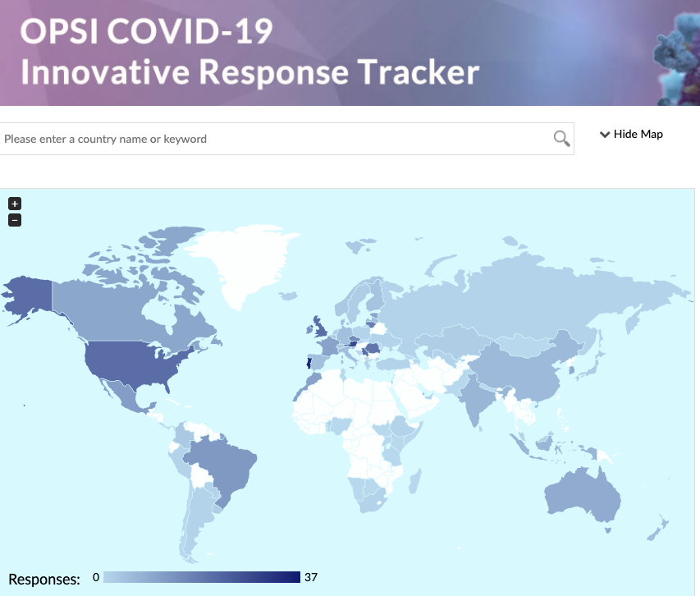This screenshot has width=700, height=596.
Task: Collapse the map with Hide Map toggle
Action: (631, 134)
